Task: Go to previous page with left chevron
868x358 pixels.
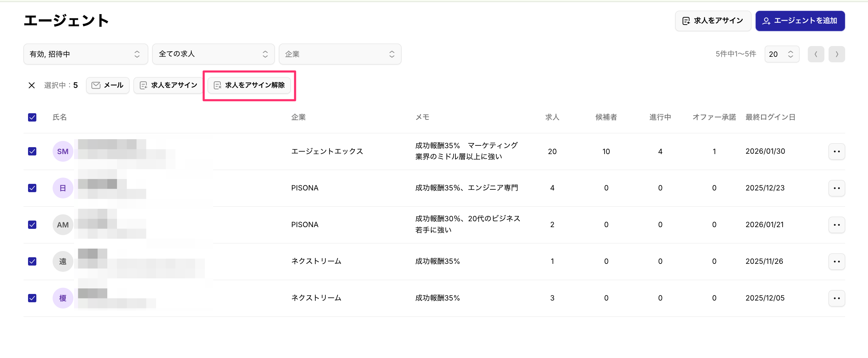Action: [x=816, y=54]
